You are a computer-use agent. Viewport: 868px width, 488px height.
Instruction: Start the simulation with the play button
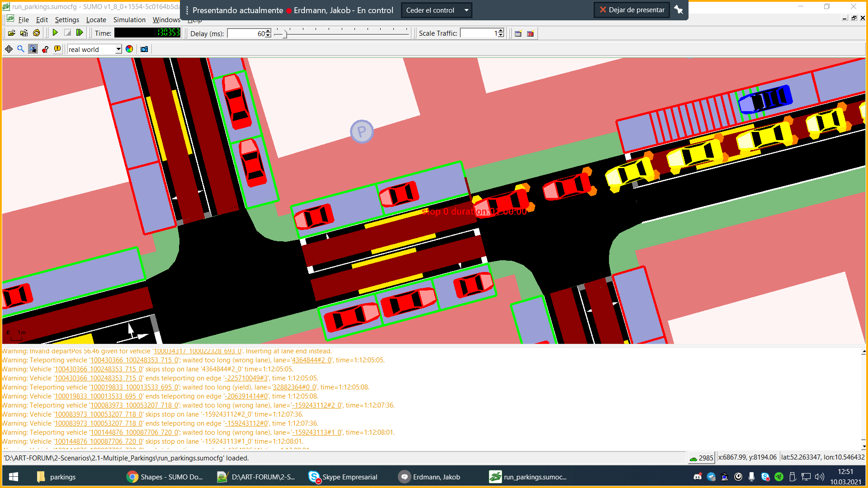pos(55,33)
